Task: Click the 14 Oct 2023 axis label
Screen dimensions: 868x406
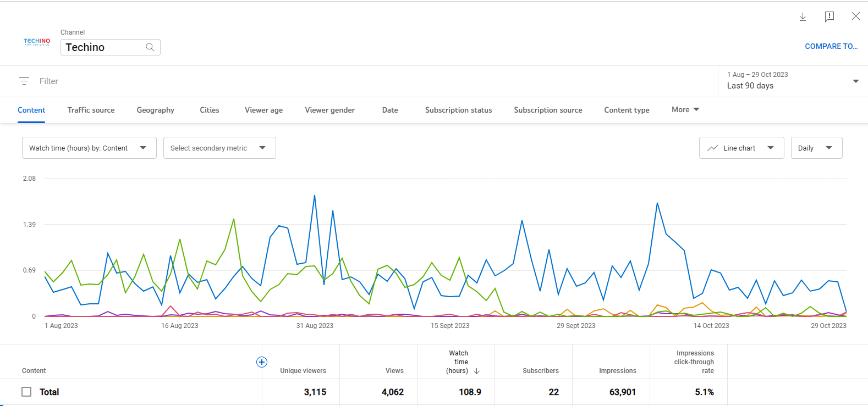Action: point(711,326)
